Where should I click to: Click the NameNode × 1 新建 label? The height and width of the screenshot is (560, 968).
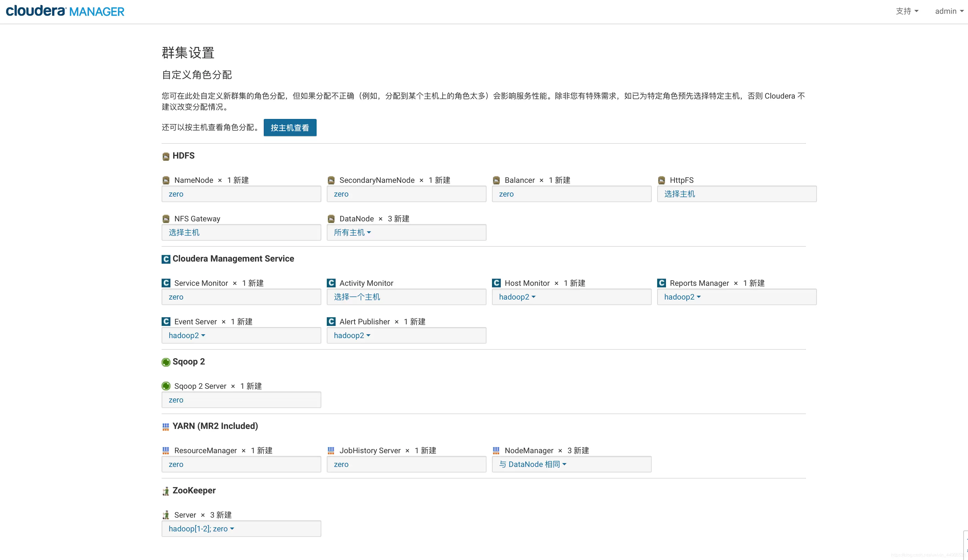211,181
